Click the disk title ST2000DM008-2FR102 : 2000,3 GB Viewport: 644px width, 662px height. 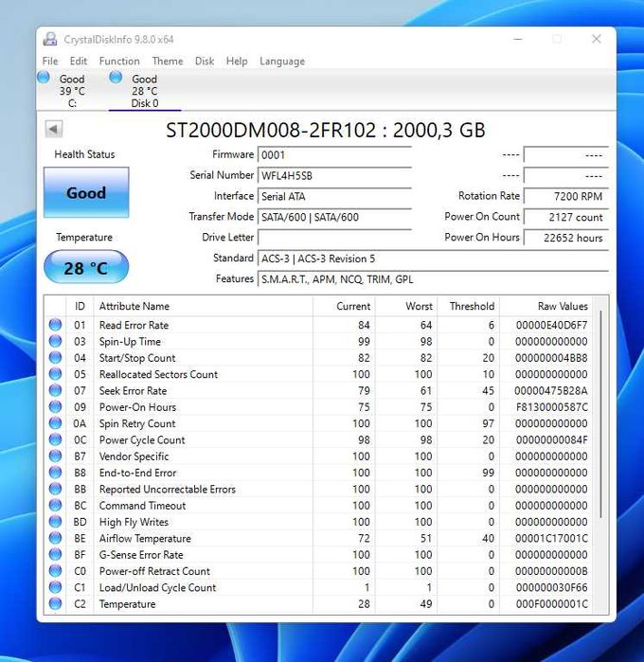tap(325, 130)
